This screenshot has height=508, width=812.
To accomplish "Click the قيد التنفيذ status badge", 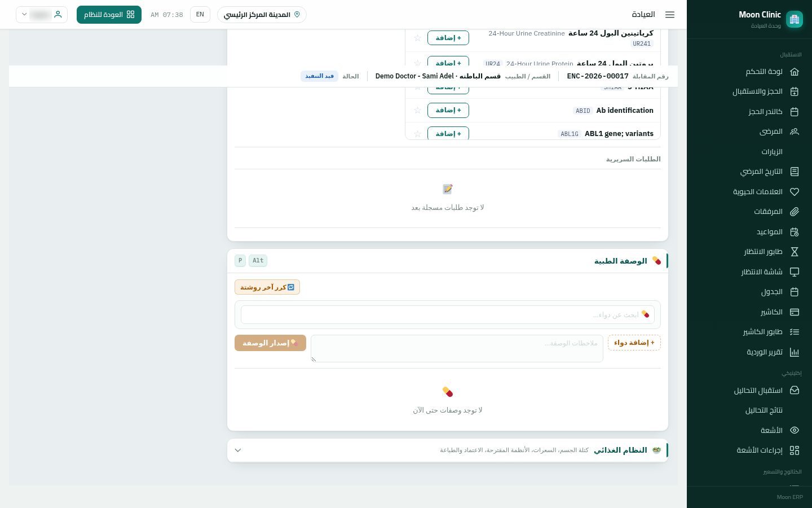I will click(x=319, y=76).
